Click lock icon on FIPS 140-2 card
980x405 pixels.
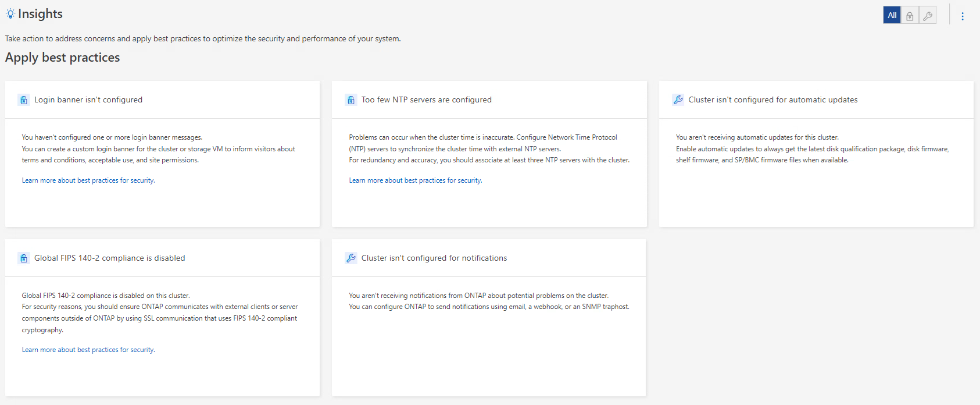(x=24, y=258)
